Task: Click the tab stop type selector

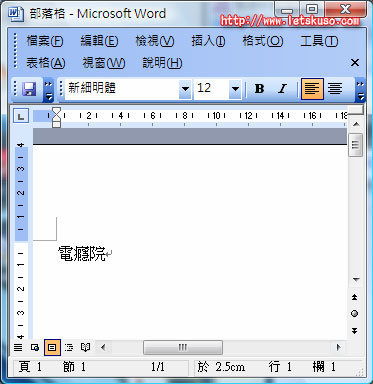Action: point(21,116)
